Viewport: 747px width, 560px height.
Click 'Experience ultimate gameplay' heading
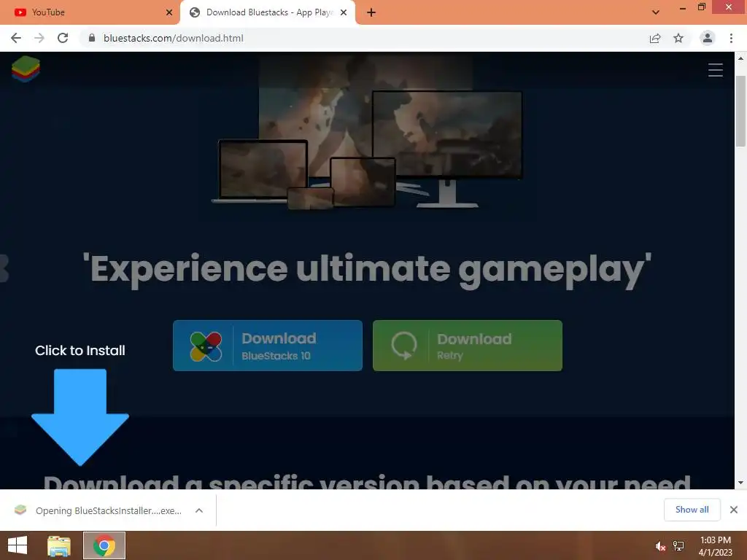click(367, 270)
